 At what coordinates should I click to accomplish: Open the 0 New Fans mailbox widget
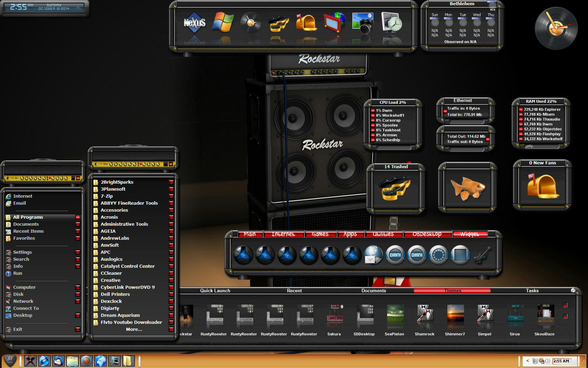pos(542,186)
